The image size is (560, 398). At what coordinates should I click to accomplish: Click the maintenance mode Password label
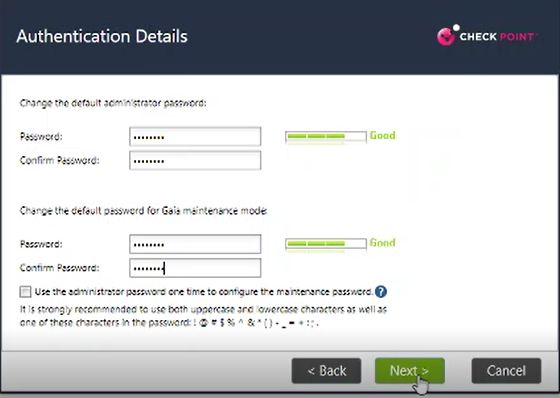[x=41, y=244]
